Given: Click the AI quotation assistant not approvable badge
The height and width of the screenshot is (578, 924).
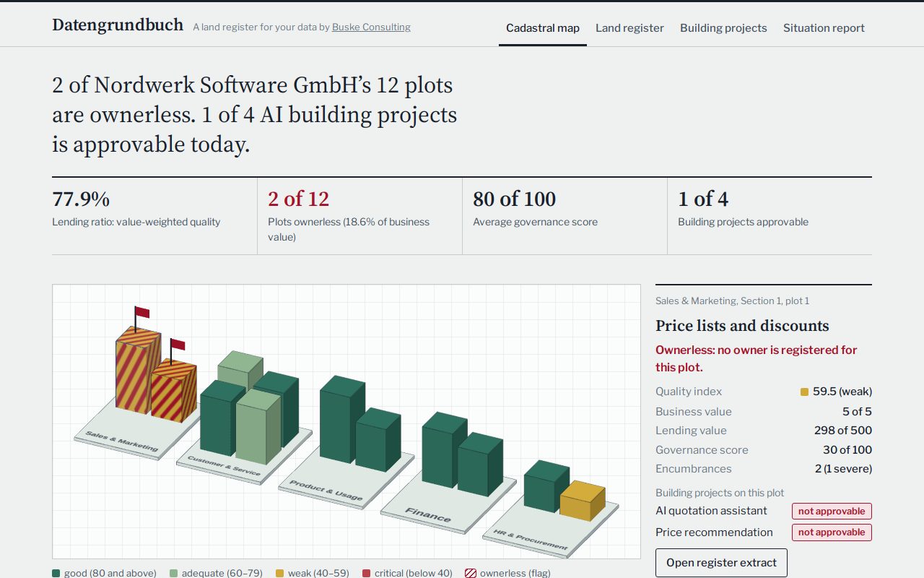Looking at the screenshot, I should (832, 511).
